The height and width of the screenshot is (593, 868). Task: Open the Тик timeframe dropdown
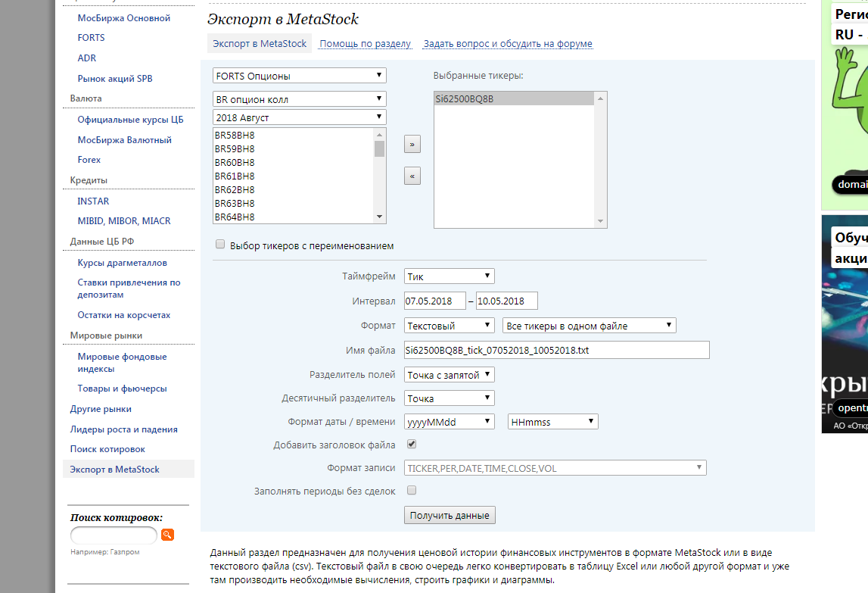tap(449, 276)
